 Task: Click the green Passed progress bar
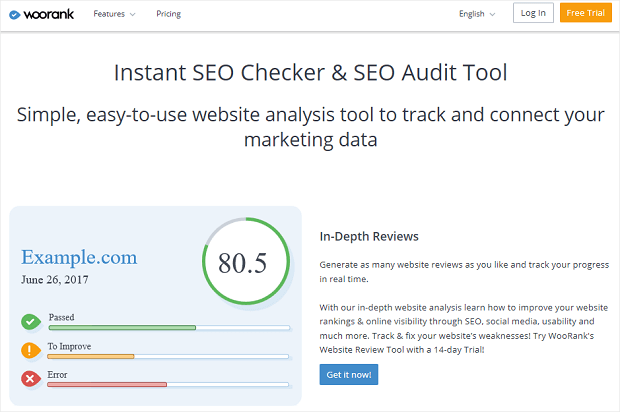coord(169,327)
